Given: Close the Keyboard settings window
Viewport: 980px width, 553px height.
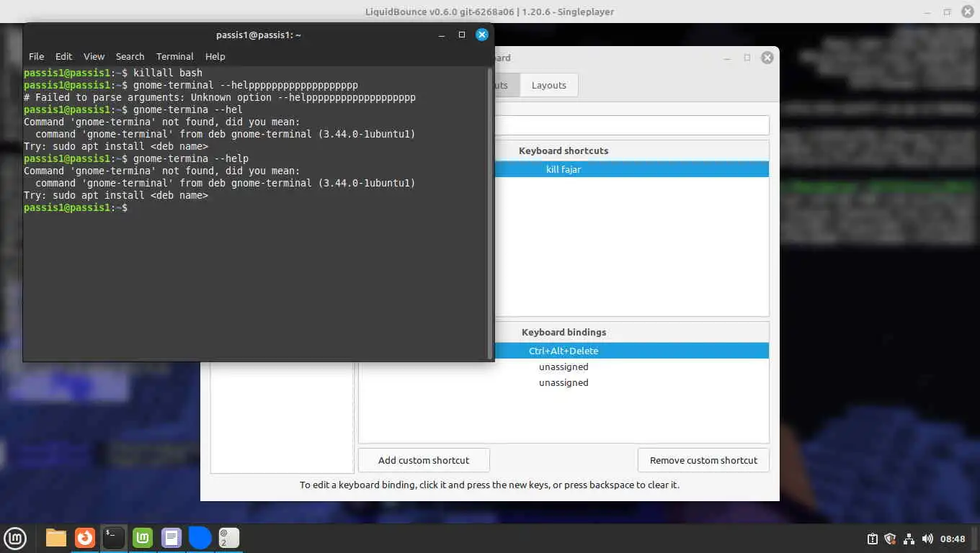Looking at the screenshot, I should (x=767, y=58).
